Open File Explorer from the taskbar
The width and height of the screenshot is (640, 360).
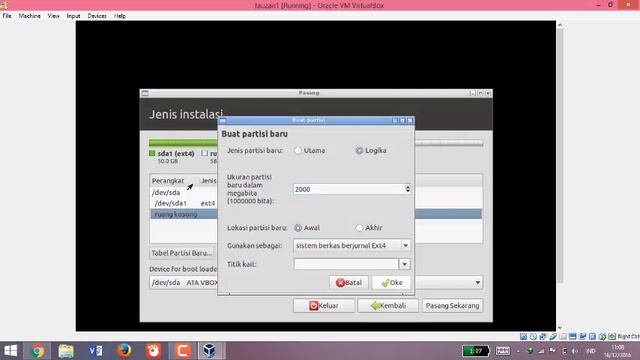(x=66, y=351)
